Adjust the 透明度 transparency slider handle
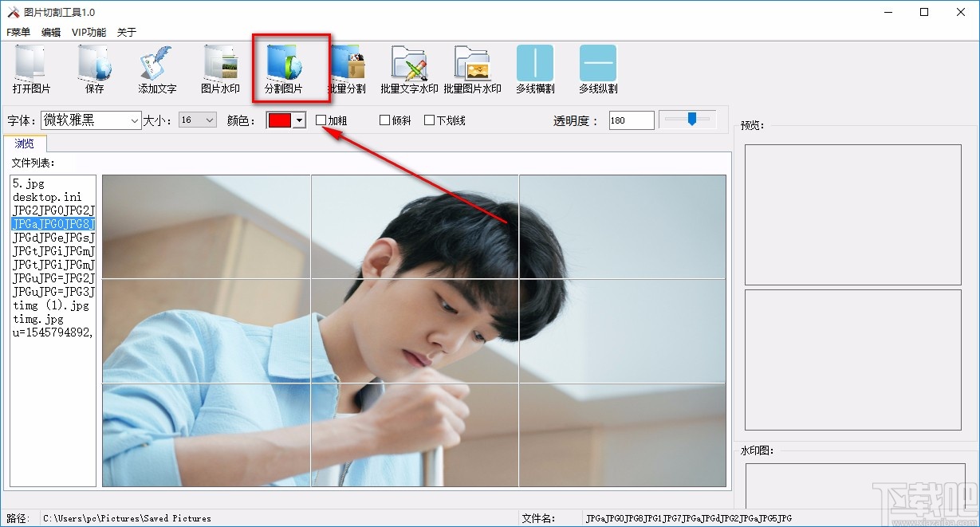980x527 pixels. (x=692, y=119)
